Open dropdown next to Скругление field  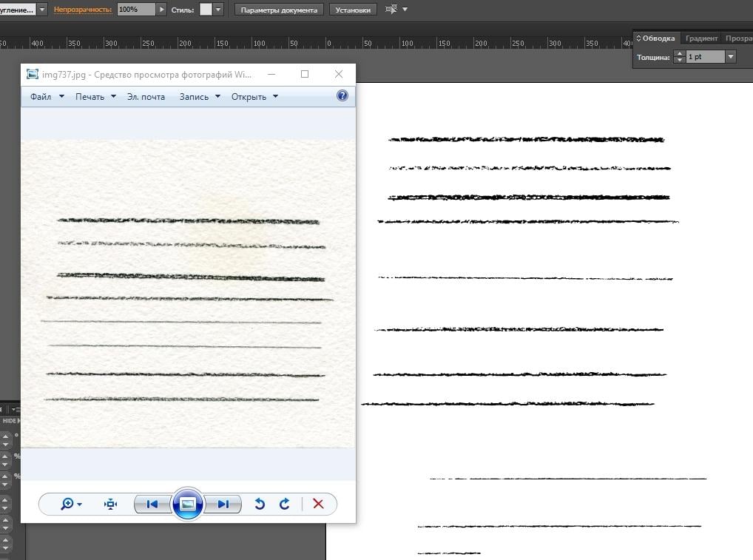[x=42, y=9]
